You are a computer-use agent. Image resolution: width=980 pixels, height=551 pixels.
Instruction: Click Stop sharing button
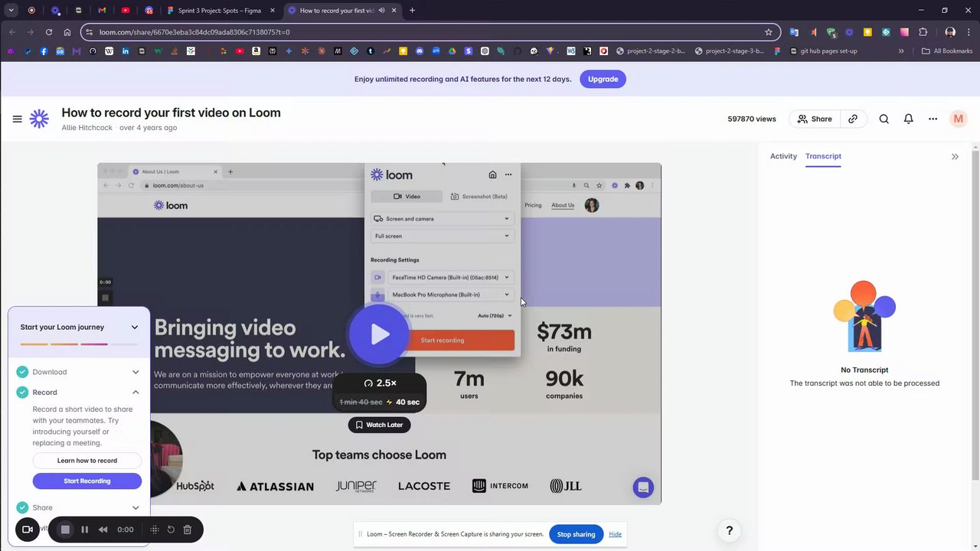[576, 534]
